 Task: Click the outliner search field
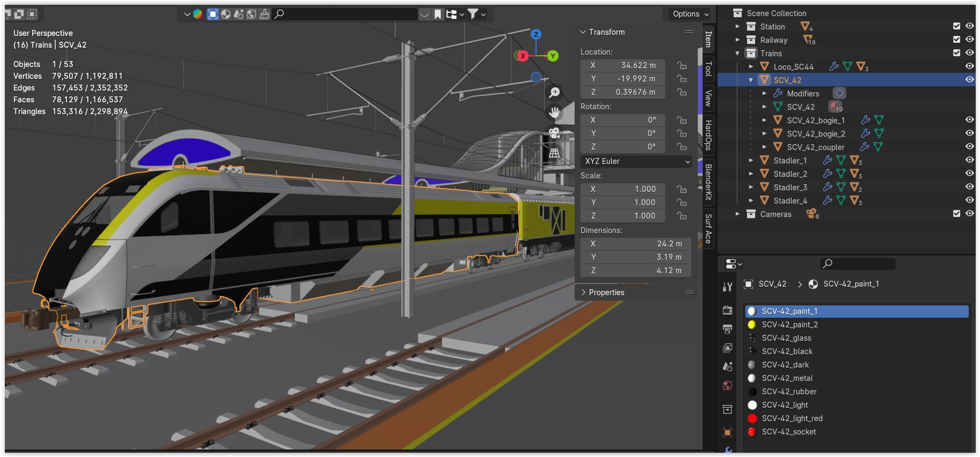(344, 14)
